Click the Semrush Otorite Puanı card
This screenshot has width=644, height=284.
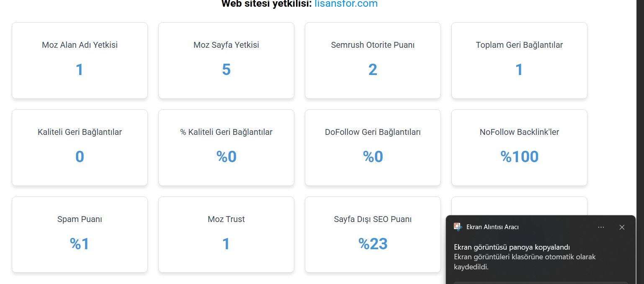[373, 60]
